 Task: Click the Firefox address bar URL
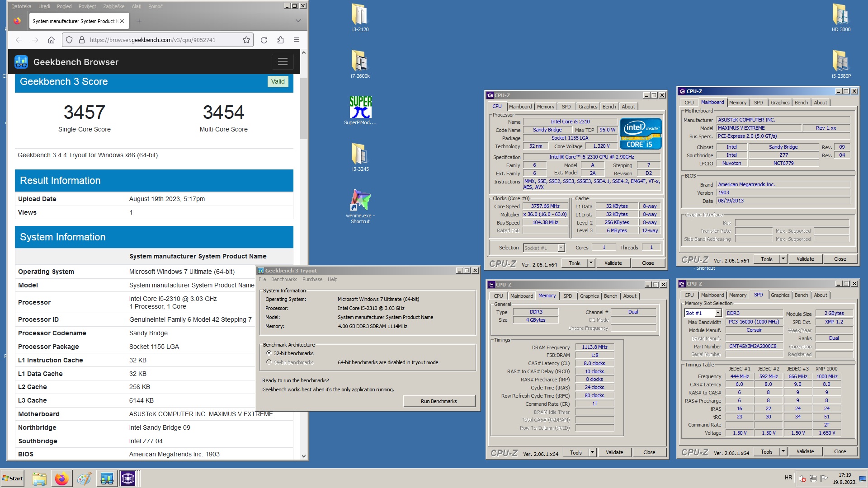tap(152, 40)
